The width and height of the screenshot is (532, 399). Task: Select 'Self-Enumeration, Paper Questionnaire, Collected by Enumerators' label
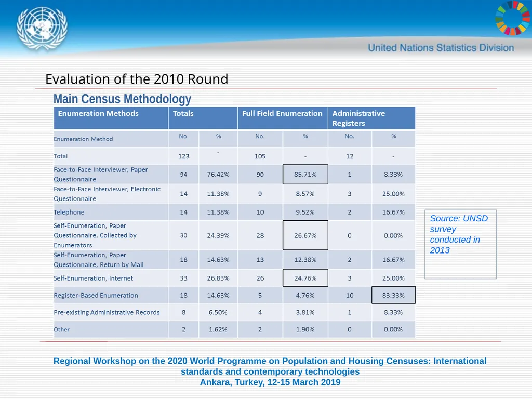95,235
